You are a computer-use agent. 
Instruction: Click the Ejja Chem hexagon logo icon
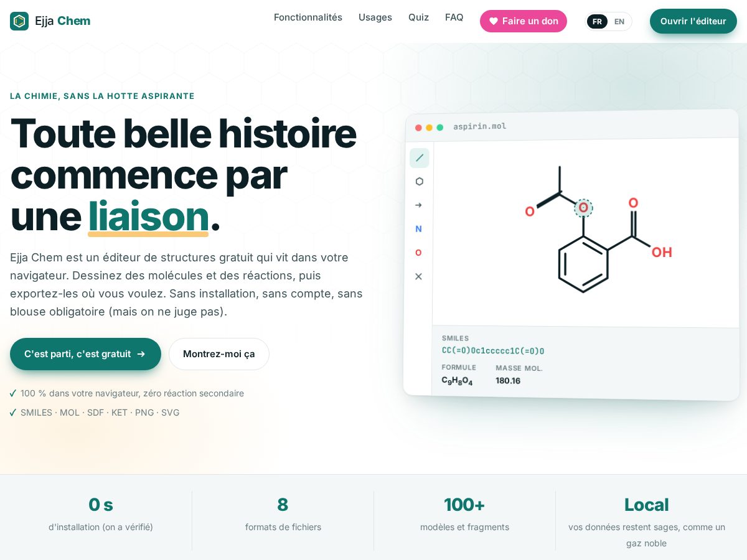(x=19, y=21)
